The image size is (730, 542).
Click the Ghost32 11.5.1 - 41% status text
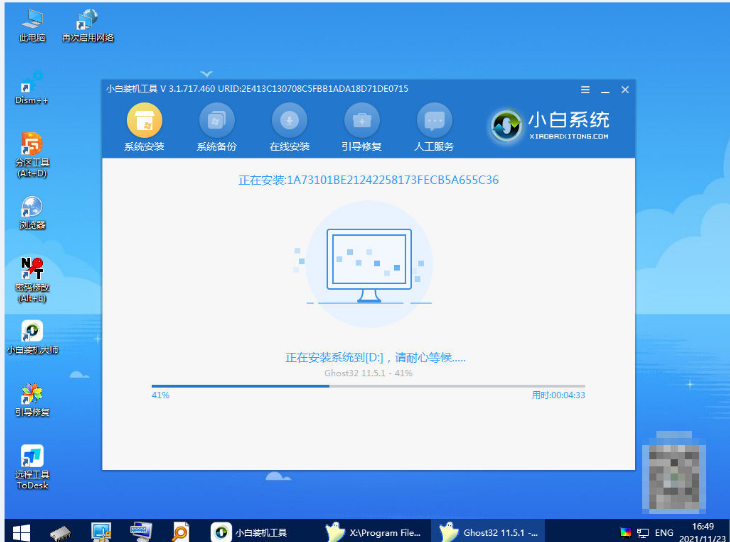pos(368,373)
